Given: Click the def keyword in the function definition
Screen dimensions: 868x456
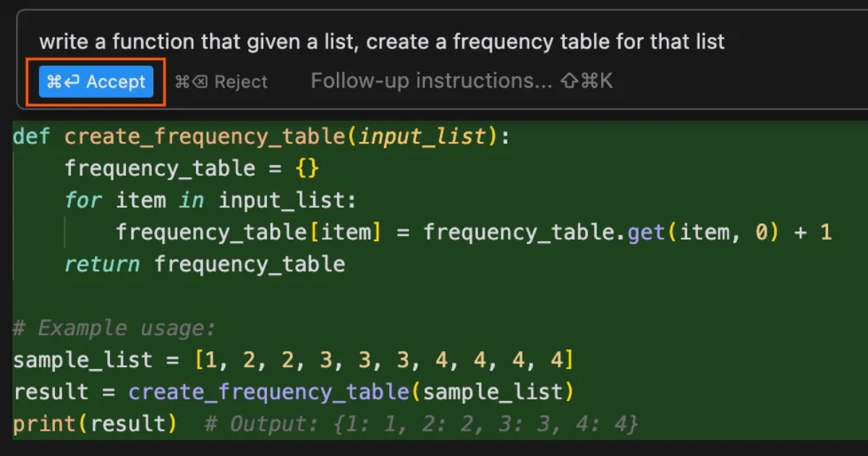Looking at the screenshot, I should click(x=31, y=136).
